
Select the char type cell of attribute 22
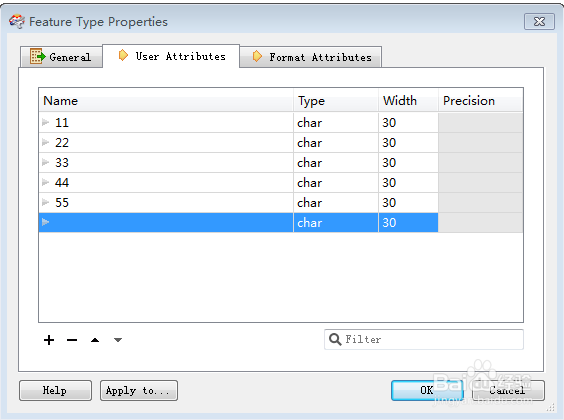336,142
